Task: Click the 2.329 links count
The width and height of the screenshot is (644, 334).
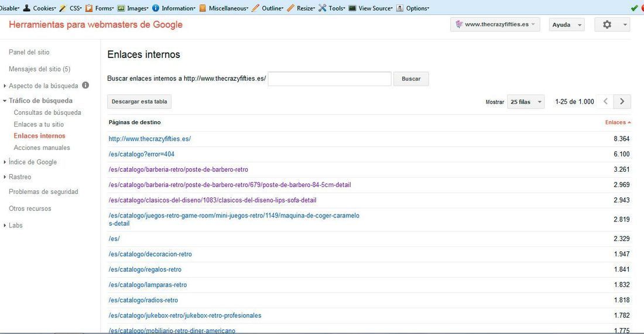Action: point(621,238)
